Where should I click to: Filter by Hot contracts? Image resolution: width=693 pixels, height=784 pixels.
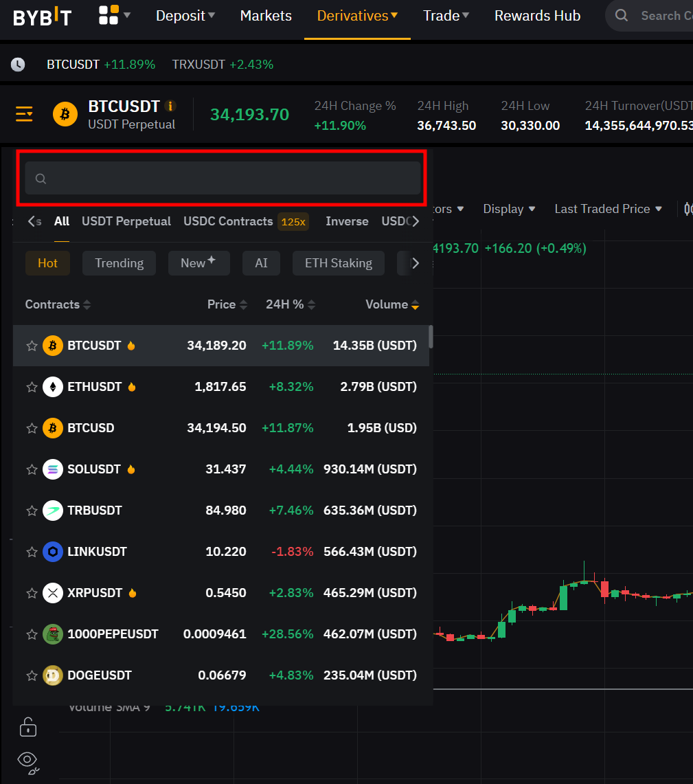click(x=47, y=263)
